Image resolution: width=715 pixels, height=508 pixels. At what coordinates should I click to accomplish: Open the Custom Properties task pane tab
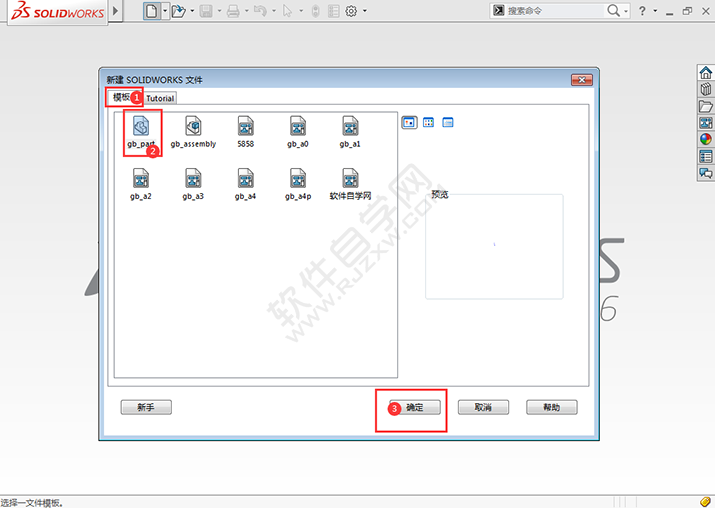tap(705, 156)
